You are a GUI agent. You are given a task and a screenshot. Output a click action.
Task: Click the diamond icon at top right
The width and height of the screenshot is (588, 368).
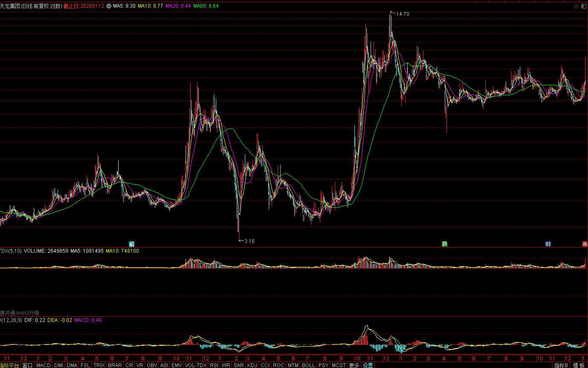[576, 6]
